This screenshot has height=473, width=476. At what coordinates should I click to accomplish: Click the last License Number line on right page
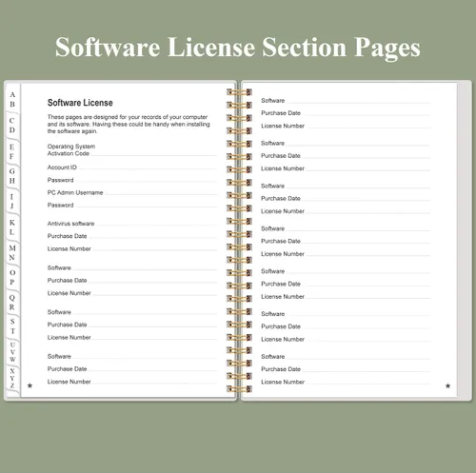coord(346,382)
